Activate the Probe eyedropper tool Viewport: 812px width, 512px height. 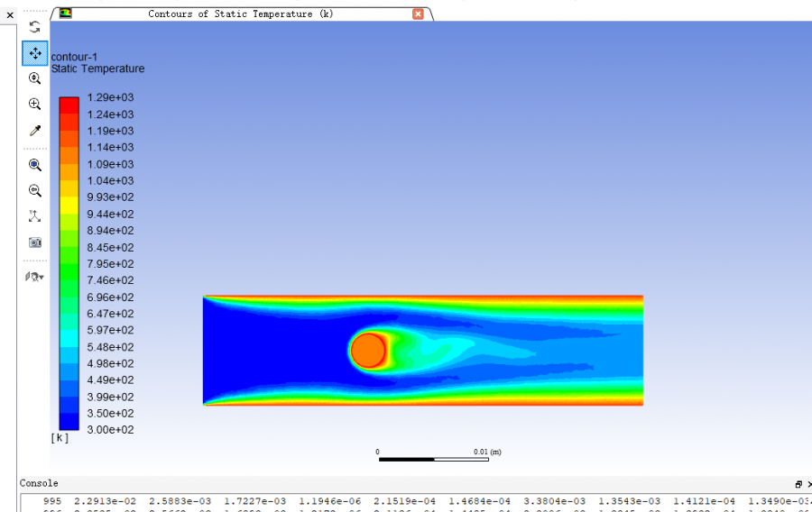coord(34,131)
